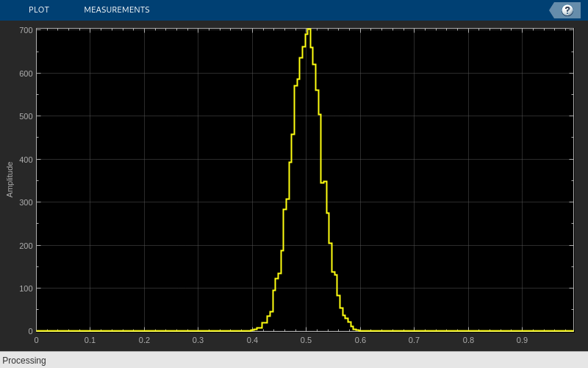The height and width of the screenshot is (368, 588).
Task: Click the Amplitude y-axis label
Action: click(x=10, y=180)
